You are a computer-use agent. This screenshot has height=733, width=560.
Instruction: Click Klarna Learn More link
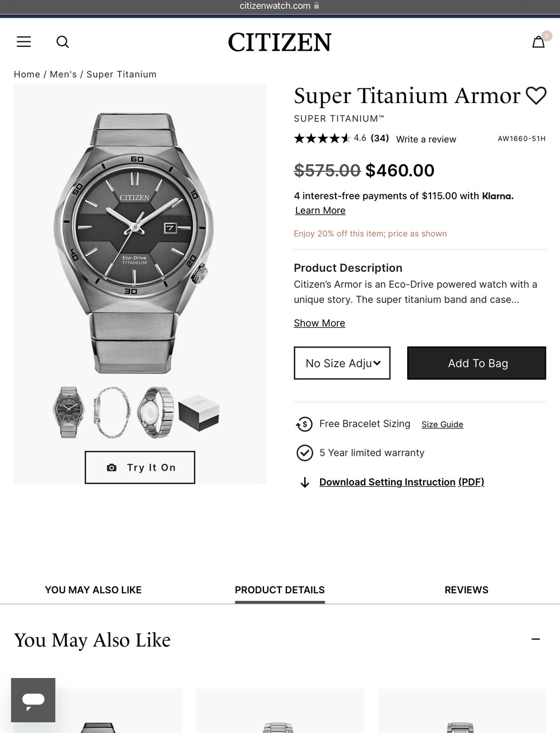pyautogui.click(x=320, y=210)
